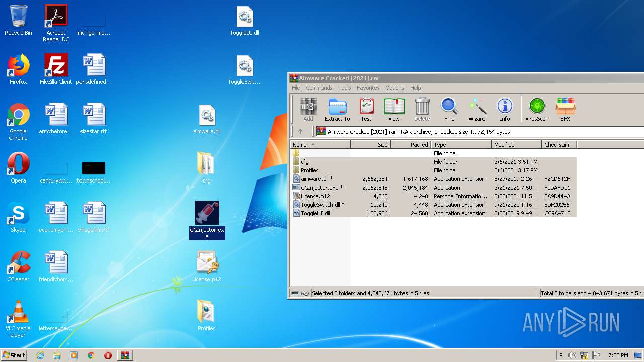The image size is (644, 362).
Task: Sort by Packed column header
Action: (x=411, y=144)
